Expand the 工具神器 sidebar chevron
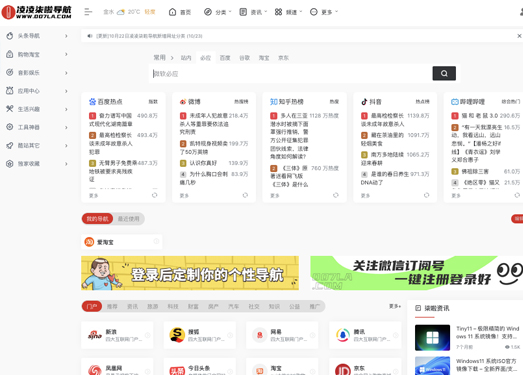The height and width of the screenshot is (375, 523). 66,127
